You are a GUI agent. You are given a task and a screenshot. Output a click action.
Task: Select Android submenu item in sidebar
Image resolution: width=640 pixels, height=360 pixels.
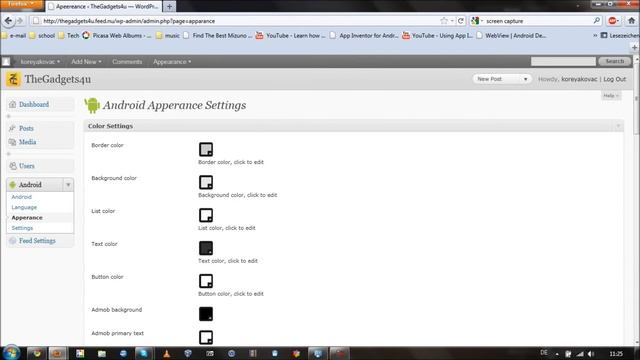22,197
